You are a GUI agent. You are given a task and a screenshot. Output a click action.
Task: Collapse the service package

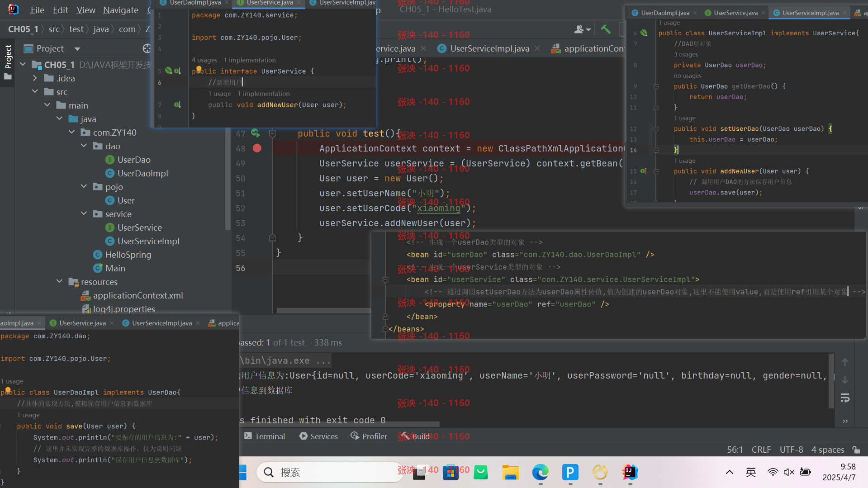[x=84, y=214]
